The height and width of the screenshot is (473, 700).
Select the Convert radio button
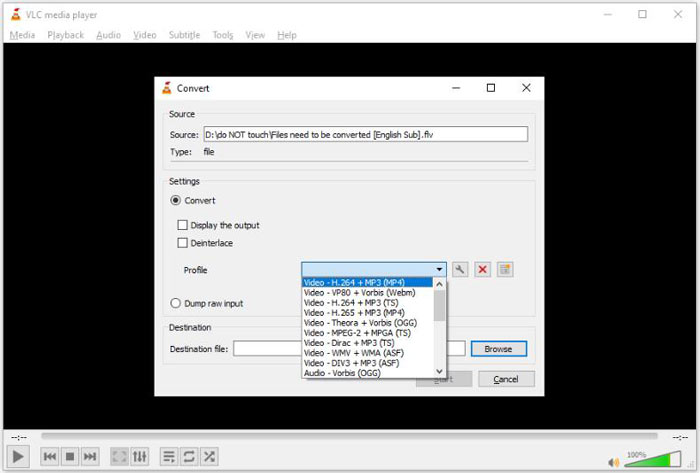point(176,201)
